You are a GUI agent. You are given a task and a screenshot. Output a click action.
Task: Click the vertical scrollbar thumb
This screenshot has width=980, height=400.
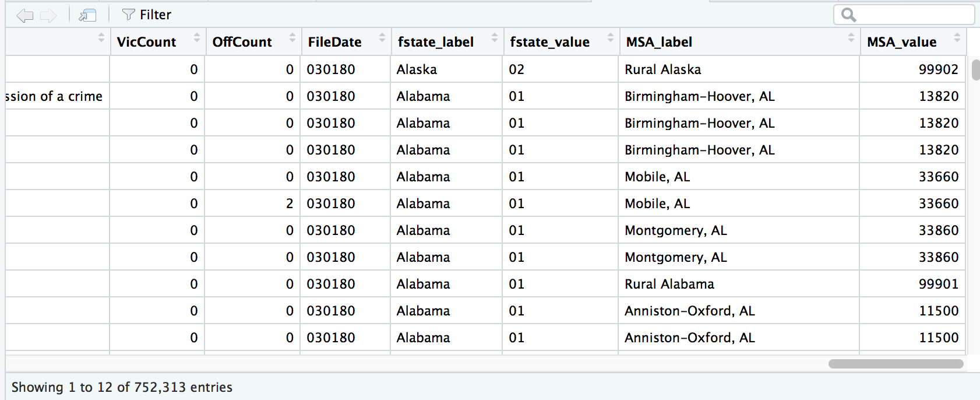pyautogui.click(x=975, y=69)
